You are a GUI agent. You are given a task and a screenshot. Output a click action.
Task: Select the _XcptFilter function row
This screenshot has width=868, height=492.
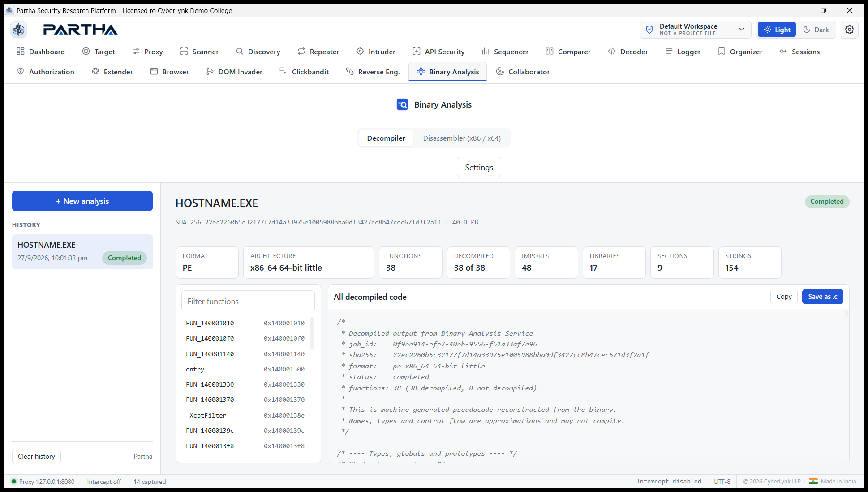[245, 415]
